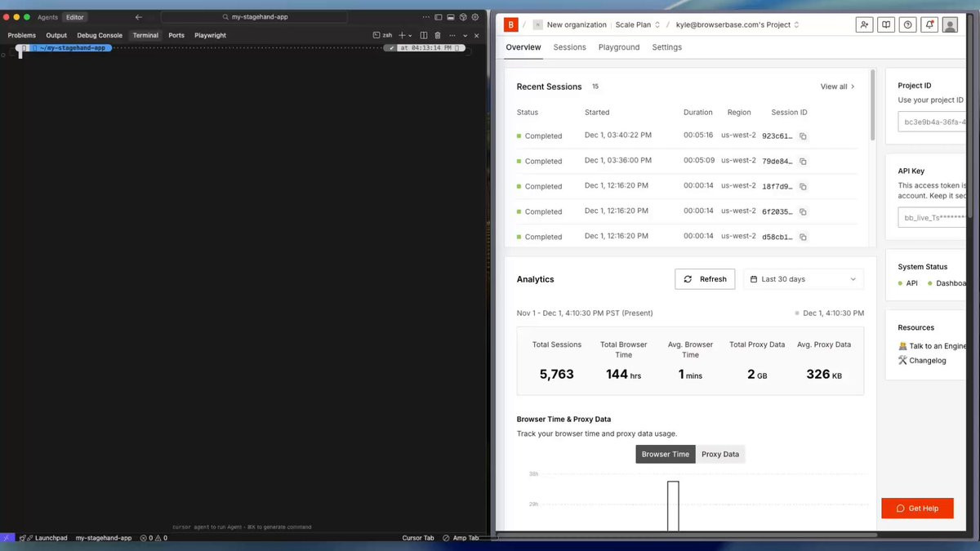Open editor settings gear icon
Viewport: 980px width, 551px height.
475,17
